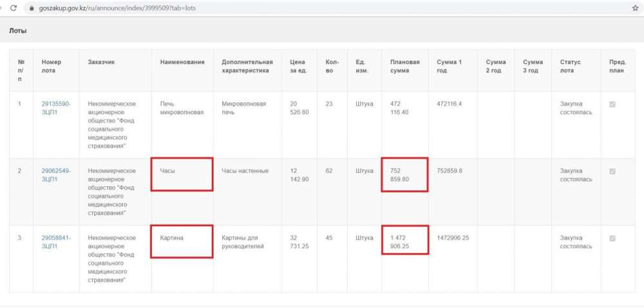Click the Заказчик column header
The image size is (644, 308).
(x=101, y=62)
